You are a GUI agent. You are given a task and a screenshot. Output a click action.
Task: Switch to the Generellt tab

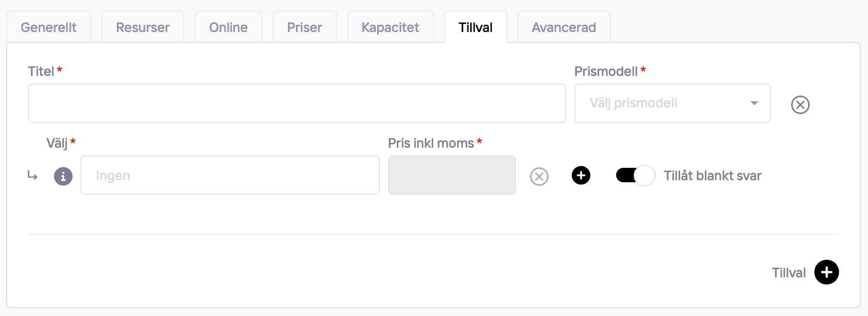(49, 27)
